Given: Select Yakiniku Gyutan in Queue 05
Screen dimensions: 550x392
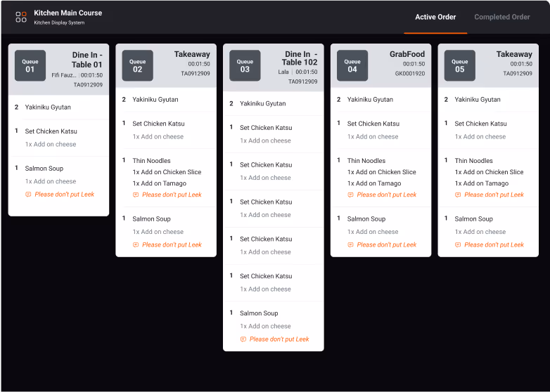Looking at the screenshot, I should 478,100.
